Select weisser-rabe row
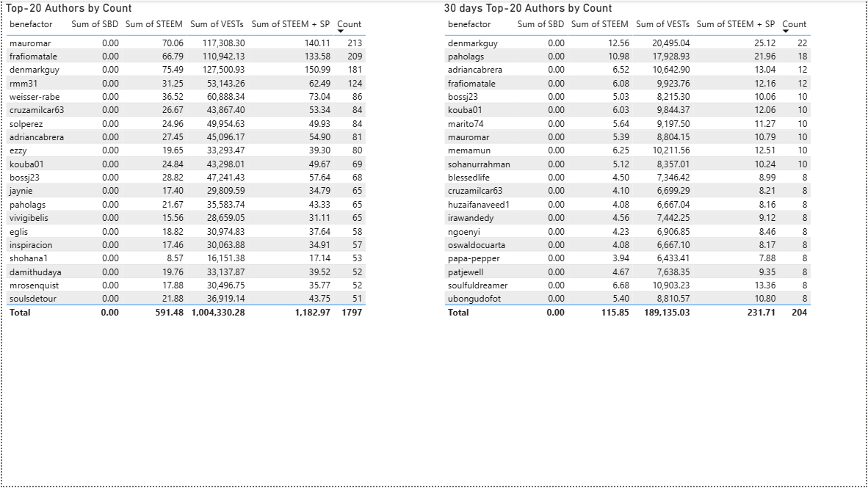Screen dimensions: 868x488 click(186, 97)
